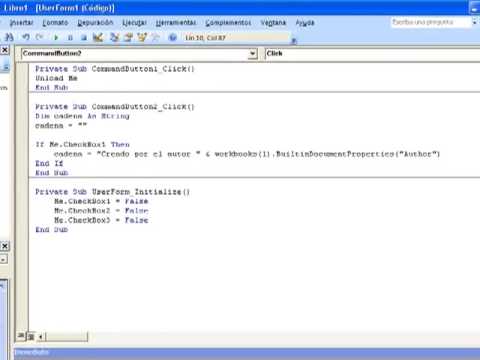The image size is (480, 360).
Task: Click the horizontal scrollbar left arrow
Action: (x=41, y=337)
